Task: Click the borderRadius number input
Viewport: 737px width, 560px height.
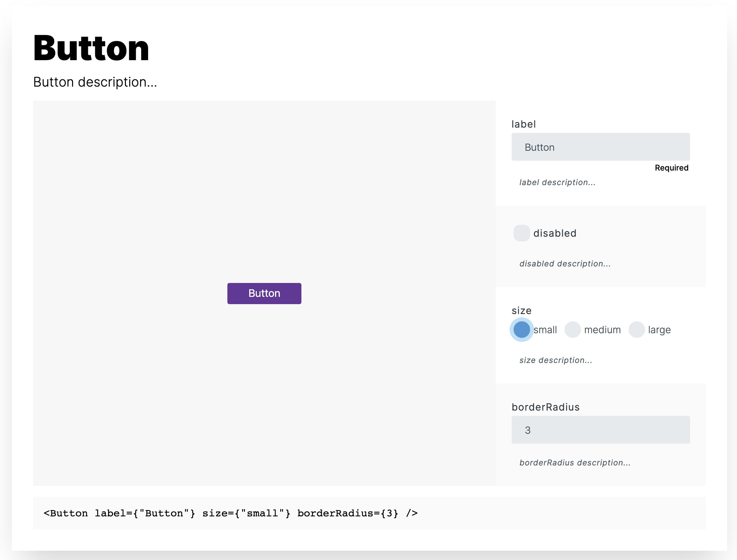Action: click(601, 430)
